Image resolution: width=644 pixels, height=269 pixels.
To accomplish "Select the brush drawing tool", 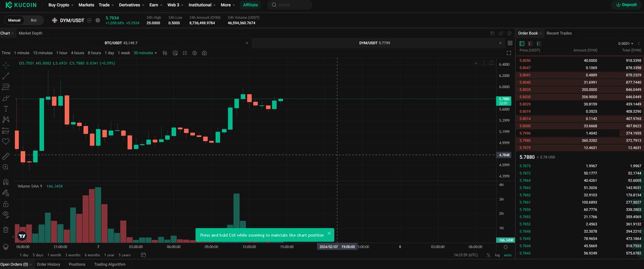I will pyautogui.click(x=6, y=98).
